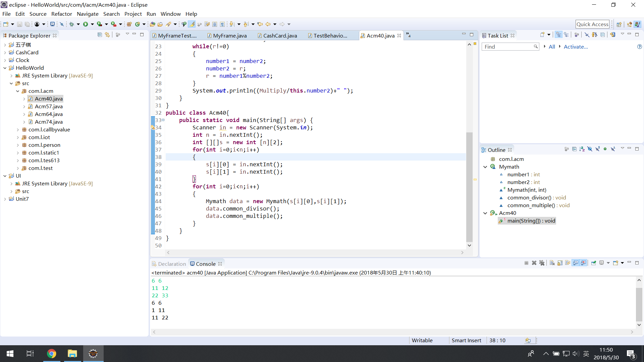Click New Task icon in Task List
644x362 pixels.
(542, 35)
